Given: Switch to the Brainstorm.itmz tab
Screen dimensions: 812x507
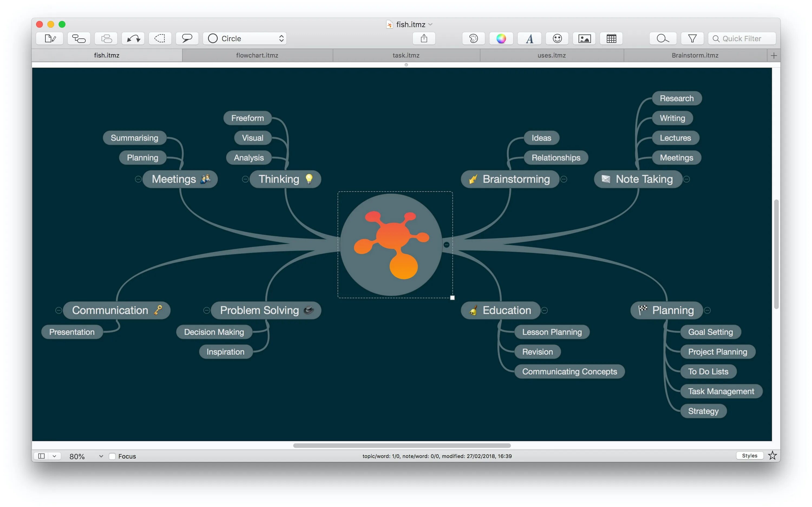Looking at the screenshot, I should click(695, 55).
